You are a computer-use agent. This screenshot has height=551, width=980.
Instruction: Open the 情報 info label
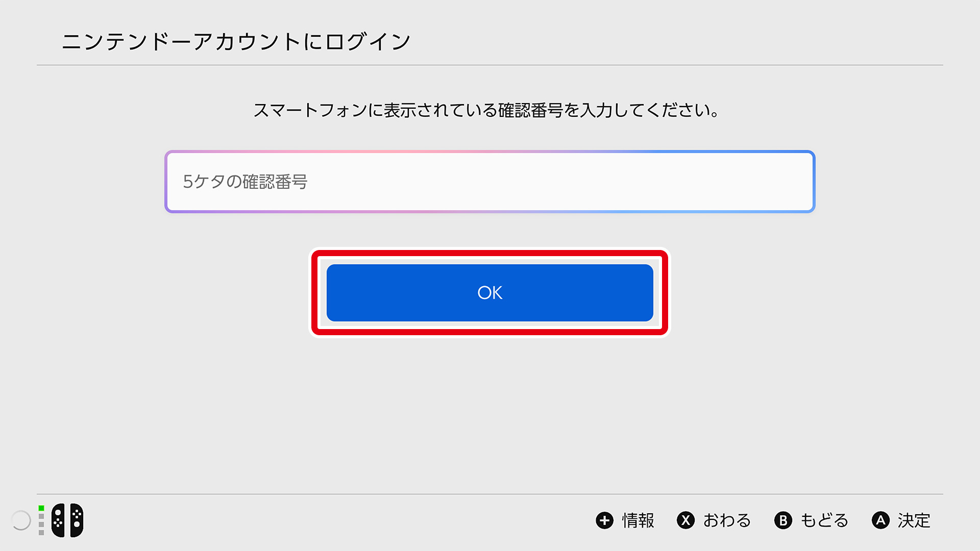point(638,520)
